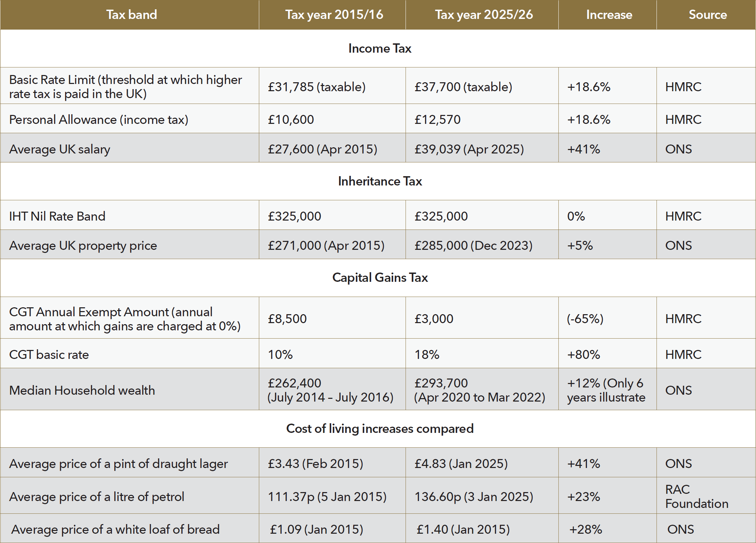Select the white loaf of bread row label
The height and width of the screenshot is (543, 756).
click(x=115, y=530)
